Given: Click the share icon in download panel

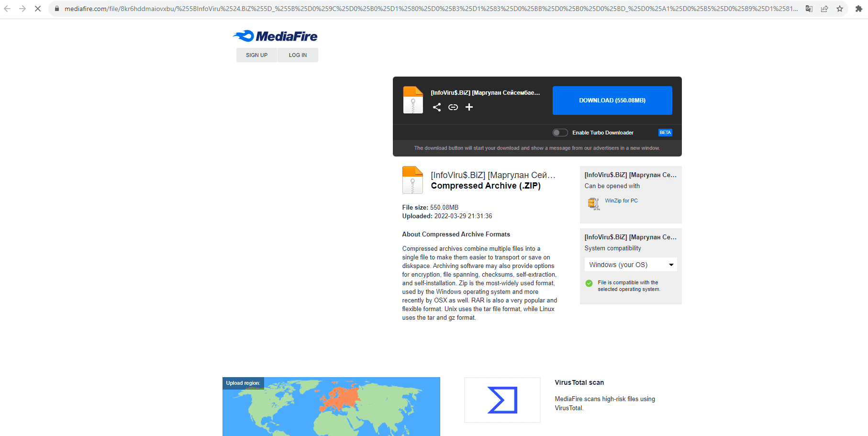Looking at the screenshot, I should pyautogui.click(x=437, y=107).
